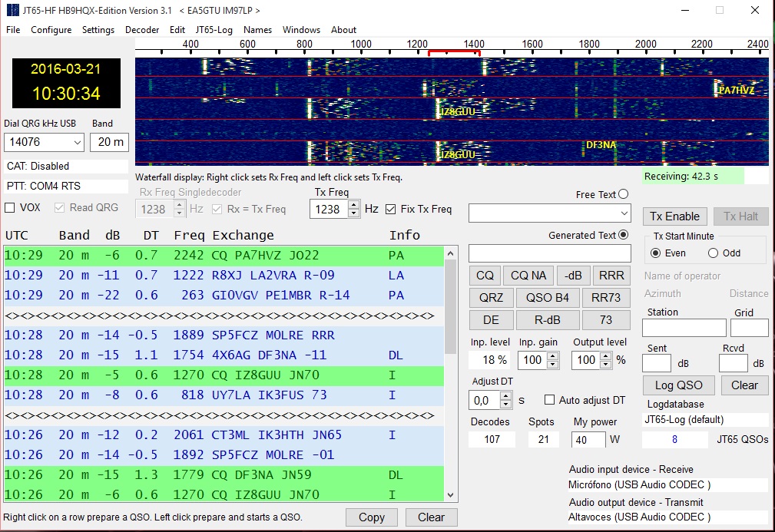Click the JT65-HF app icon in title bar
Viewport: 775px width, 532px height.
tap(12, 11)
